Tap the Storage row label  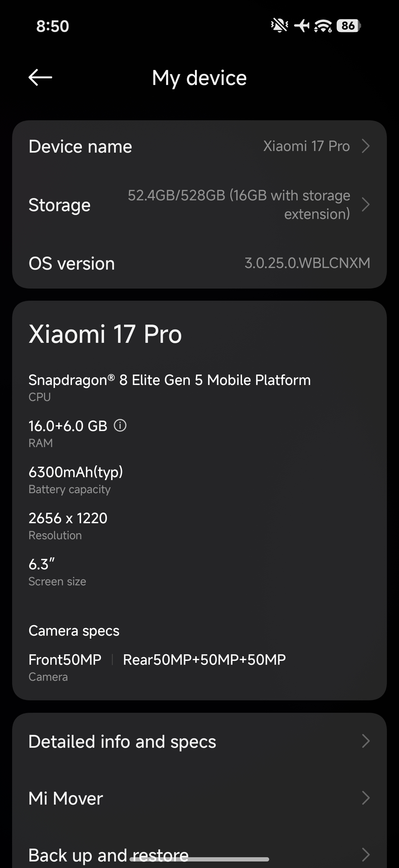60,205
